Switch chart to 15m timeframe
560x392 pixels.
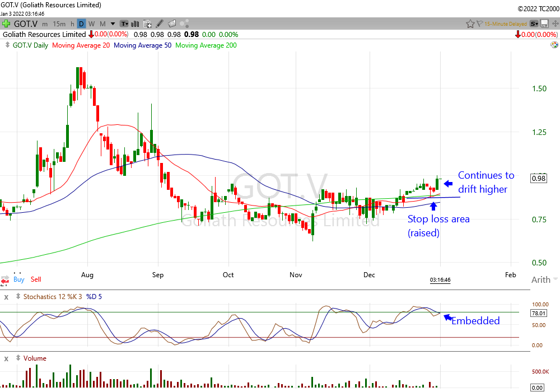pyautogui.click(x=59, y=24)
